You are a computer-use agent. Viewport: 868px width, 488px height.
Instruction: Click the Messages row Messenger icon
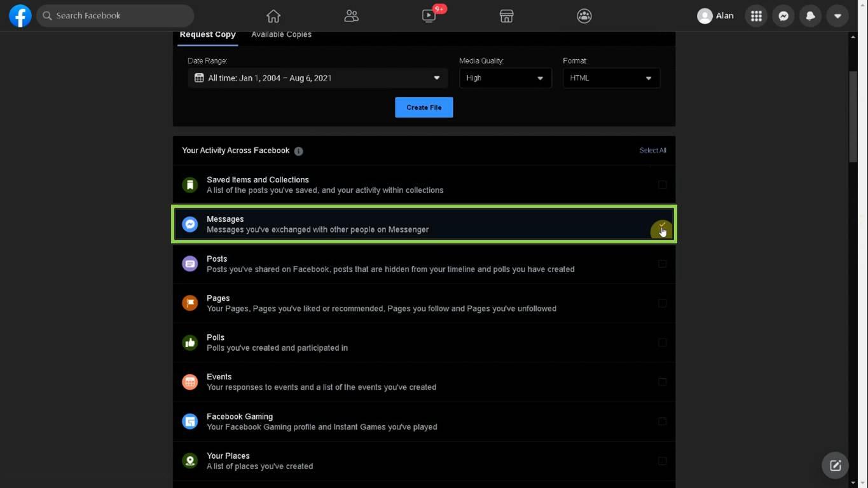[189, 224]
